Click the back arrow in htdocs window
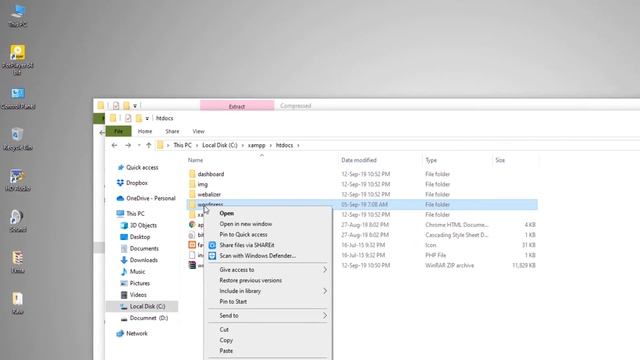This screenshot has height=360, width=640. click(114, 145)
